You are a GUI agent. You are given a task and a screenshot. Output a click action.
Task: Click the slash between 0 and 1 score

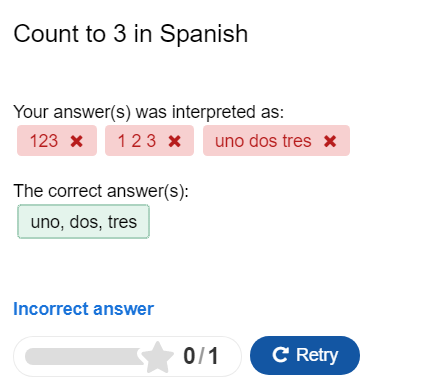point(201,356)
